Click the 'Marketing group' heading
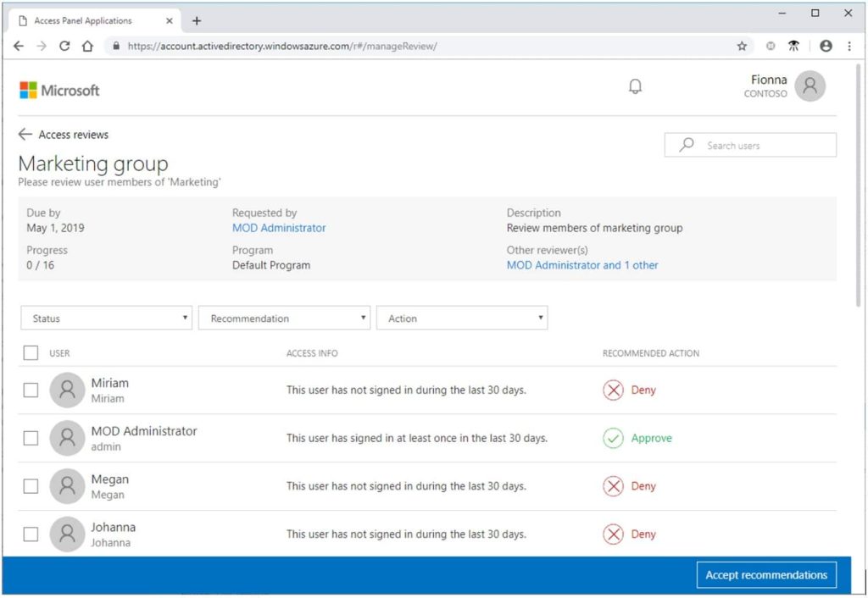The height and width of the screenshot is (598, 868). (93, 163)
